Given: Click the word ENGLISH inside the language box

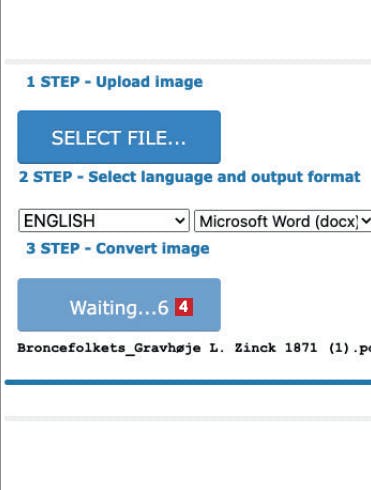Looking at the screenshot, I should 60,221.
